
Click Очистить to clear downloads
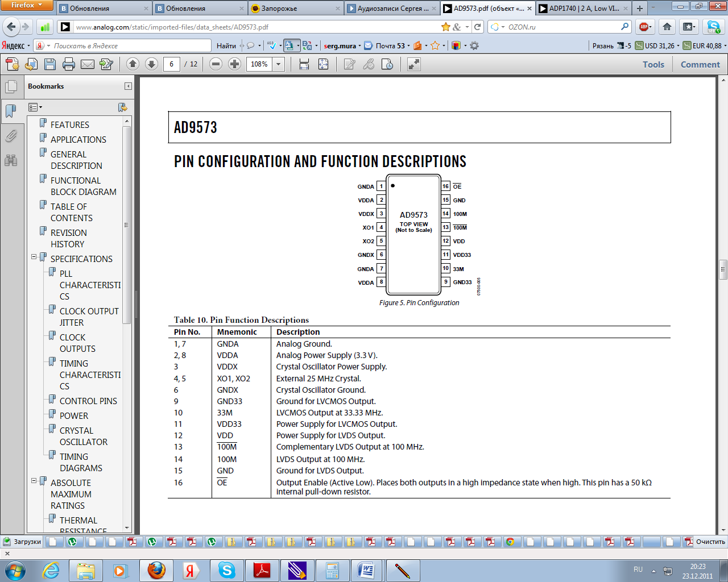[710, 542]
